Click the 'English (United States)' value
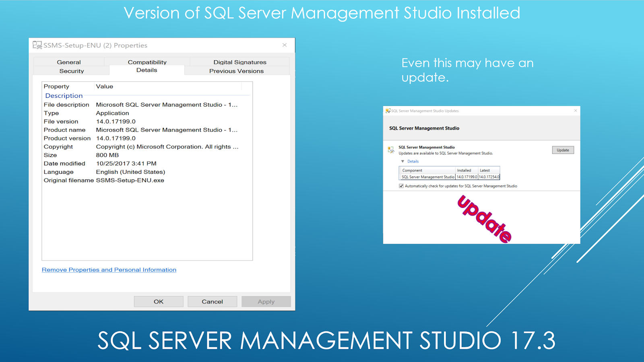 click(x=130, y=172)
